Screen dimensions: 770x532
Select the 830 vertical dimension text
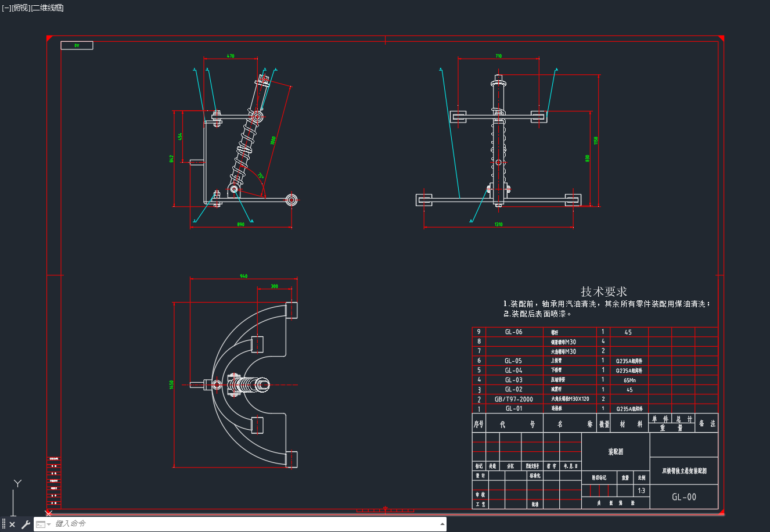click(588, 158)
